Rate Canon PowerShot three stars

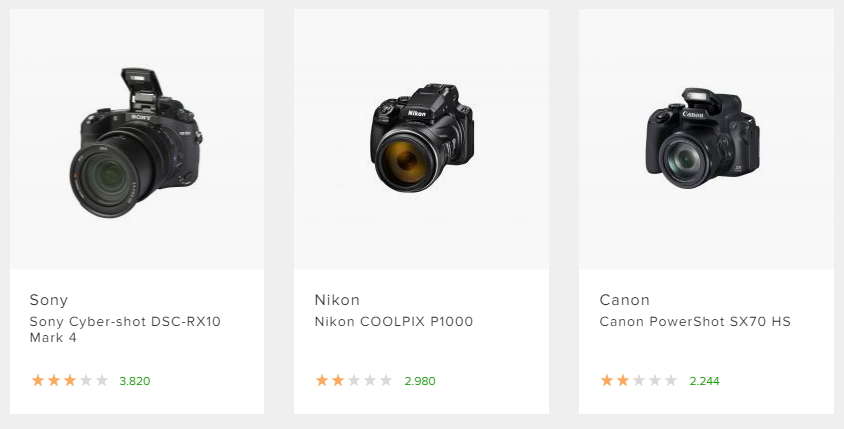(639, 380)
